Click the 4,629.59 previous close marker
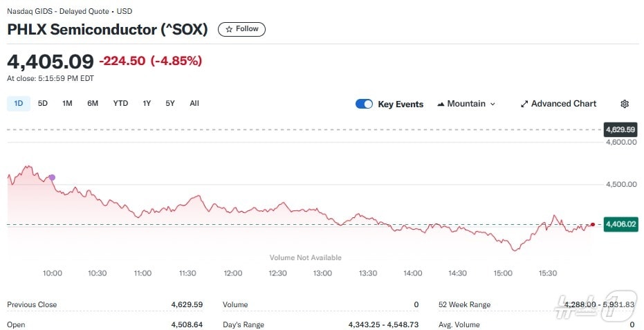This screenshot has width=644, height=330. click(x=620, y=129)
